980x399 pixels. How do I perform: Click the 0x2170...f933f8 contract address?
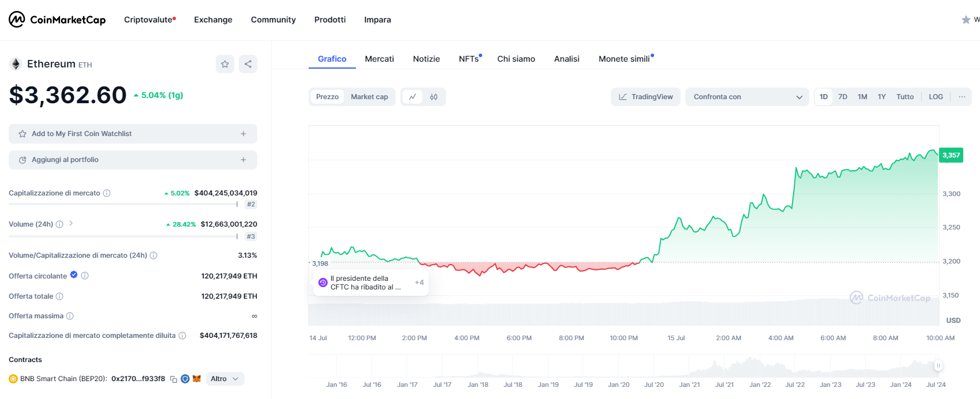[138, 379]
